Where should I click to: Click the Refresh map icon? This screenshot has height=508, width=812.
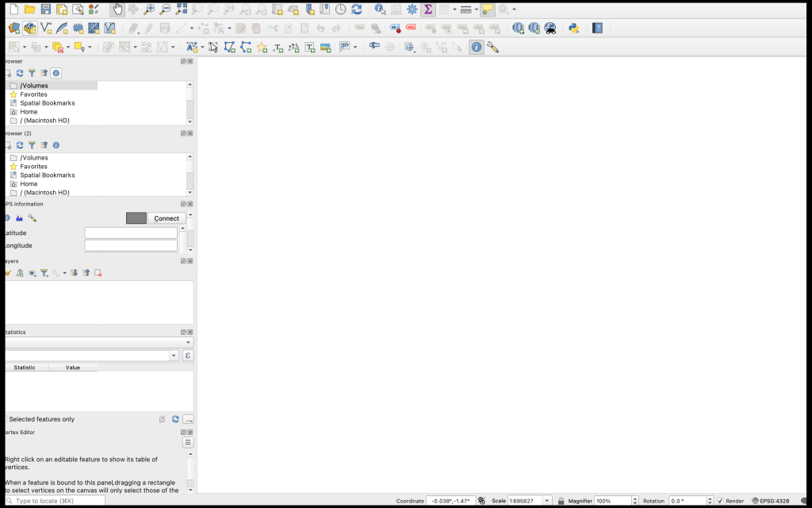(357, 10)
